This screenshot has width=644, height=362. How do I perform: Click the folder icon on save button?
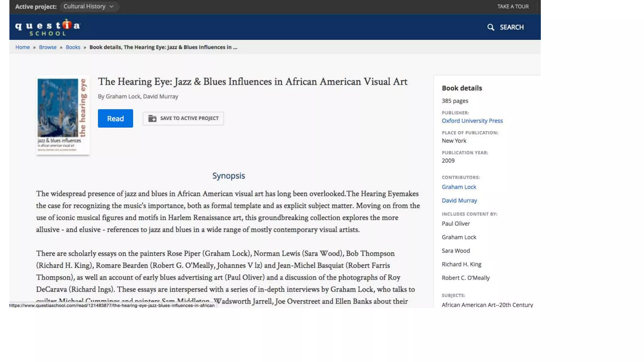pyautogui.click(x=152, y=118)
